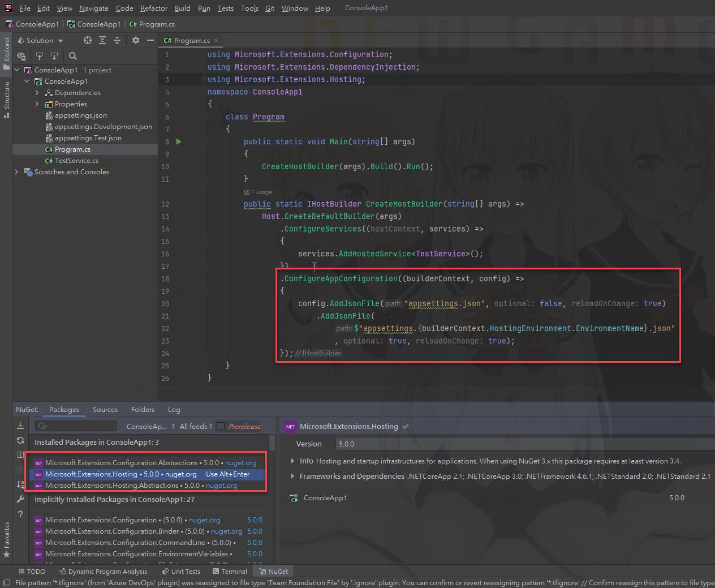The width and height of the screenshot is (715, 588).
Task: Expand the Frameworks and Dependencies section
Action: [292, 476]
